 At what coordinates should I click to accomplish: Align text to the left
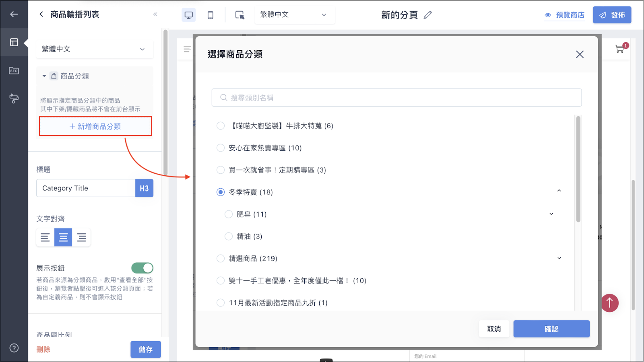(x=45, y=237)
